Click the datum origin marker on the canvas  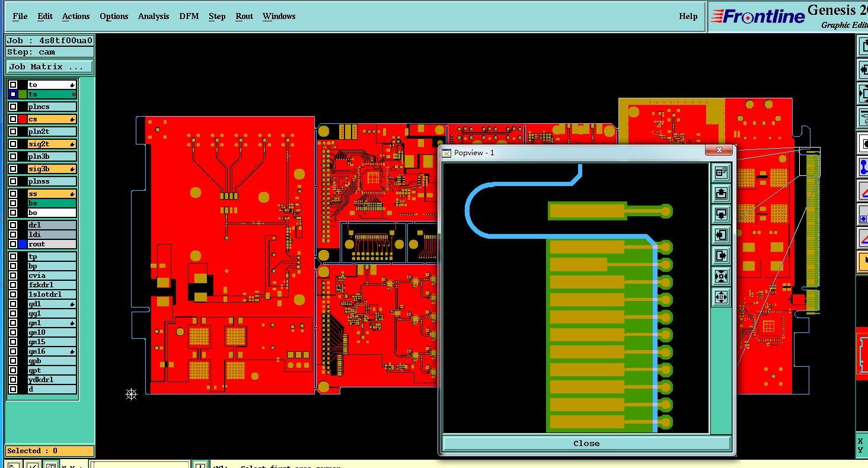point(132,394)
